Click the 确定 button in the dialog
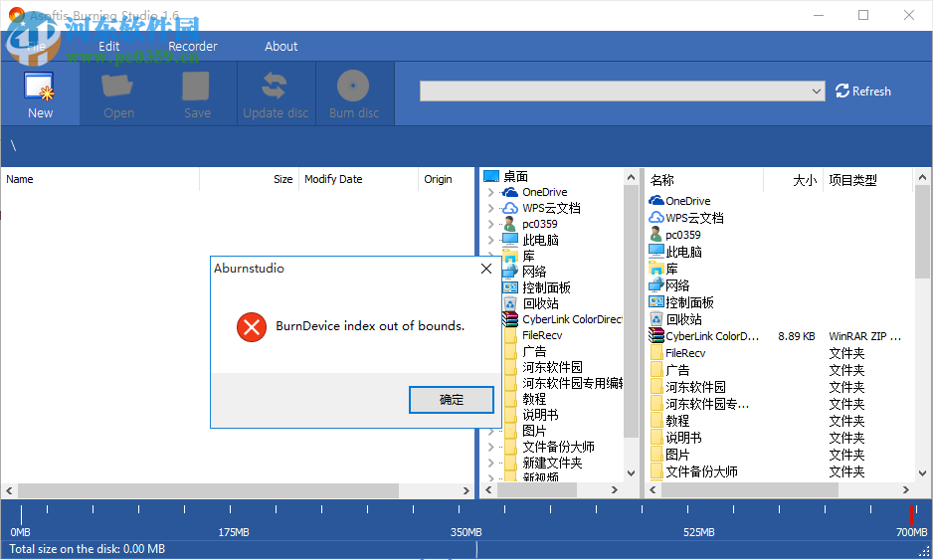This screenshot has height=560, width=933. 451,399
